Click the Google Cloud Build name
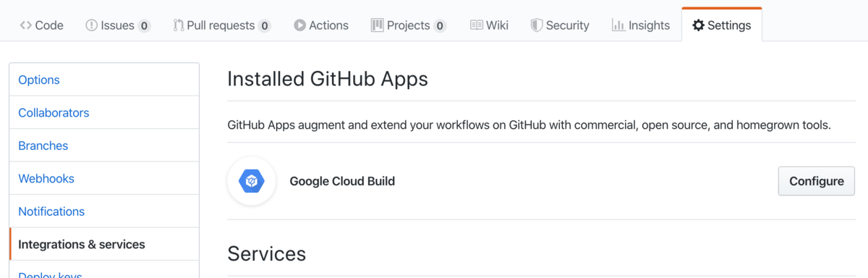The height and width of the screenshot is (278, 868). (342, 181)
